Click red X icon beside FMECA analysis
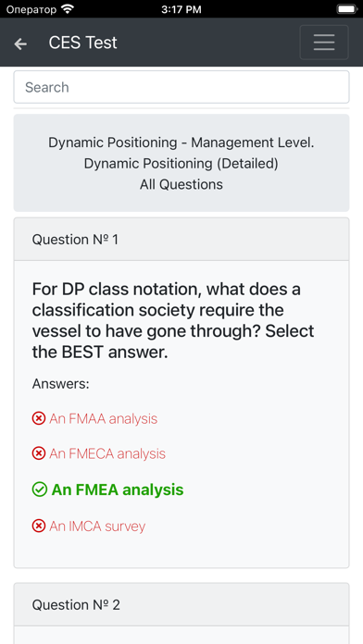The width and height of the screenshot is (363, 644). coord(39,453)
